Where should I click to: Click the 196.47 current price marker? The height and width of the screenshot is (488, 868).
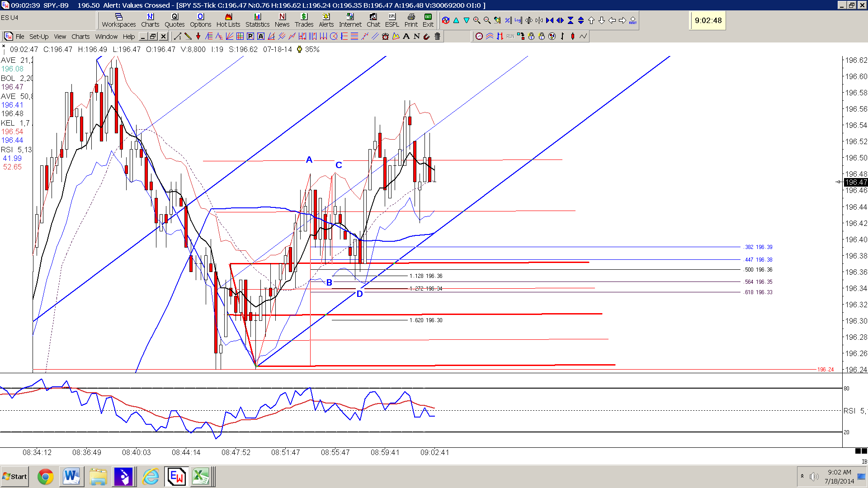[x=856, y=182]
